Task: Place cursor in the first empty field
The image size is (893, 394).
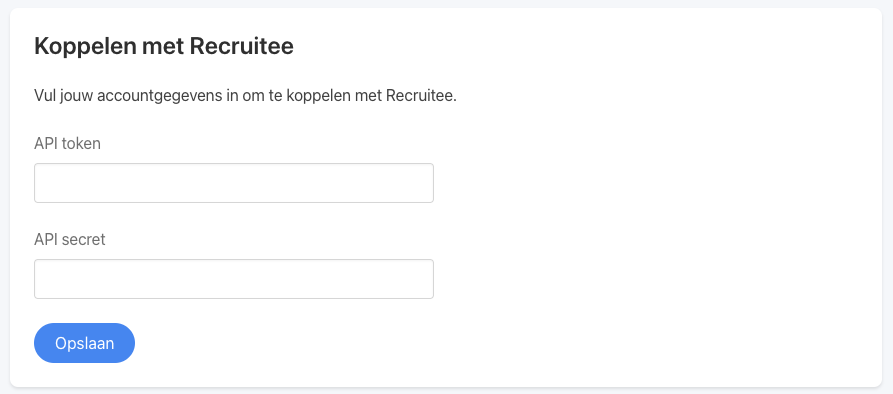Action: (234, 183)
